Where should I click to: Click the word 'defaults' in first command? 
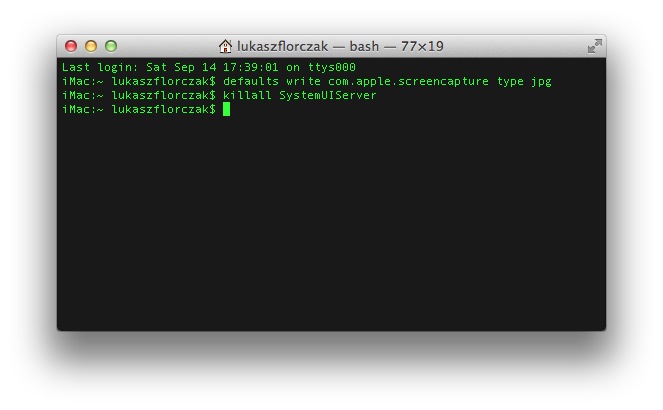[248, 81]
